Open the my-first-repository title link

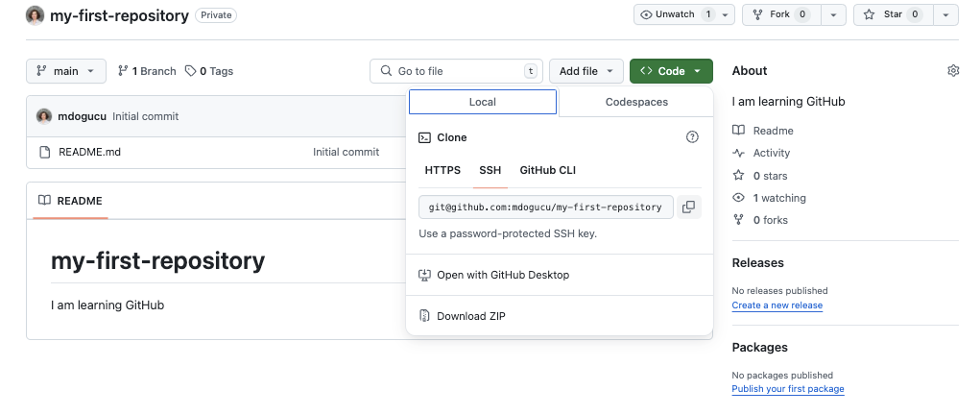coord(119,15)
